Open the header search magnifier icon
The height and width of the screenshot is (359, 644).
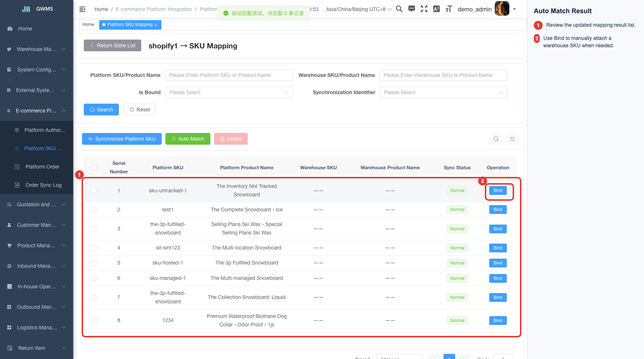399,9
